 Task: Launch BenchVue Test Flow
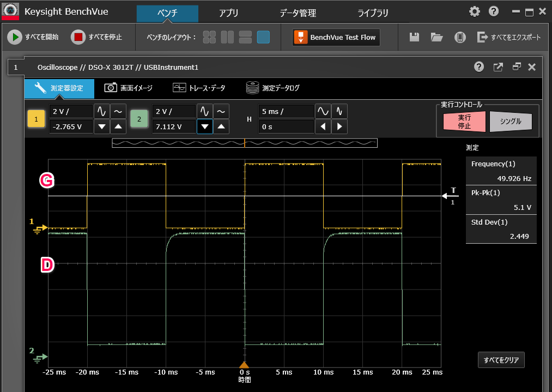336,37
